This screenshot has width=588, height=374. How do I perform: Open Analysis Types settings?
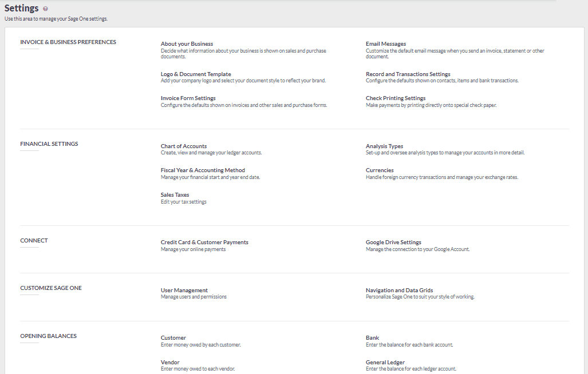coord(385,146)
